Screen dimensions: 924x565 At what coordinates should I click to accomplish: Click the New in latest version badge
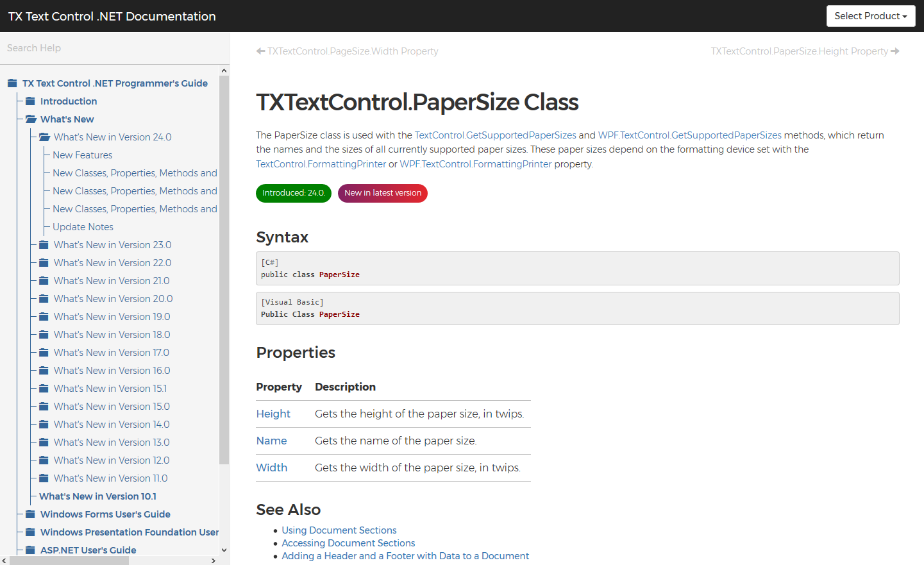[383, 193]
